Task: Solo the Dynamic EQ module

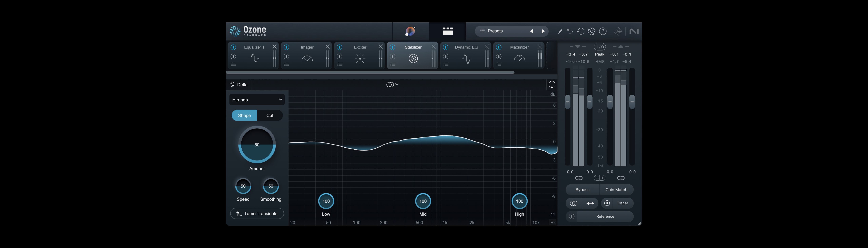Action: (x=446, y=56)
